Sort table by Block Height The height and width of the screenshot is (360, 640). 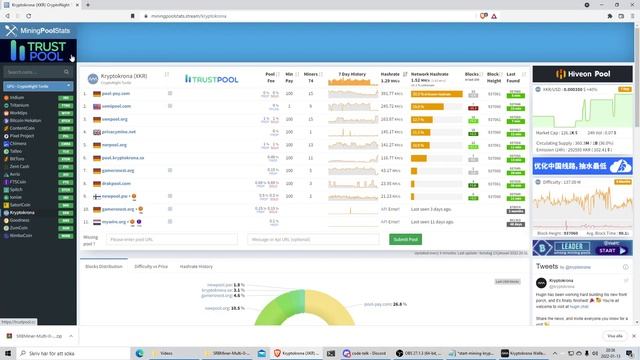point(502,74)
